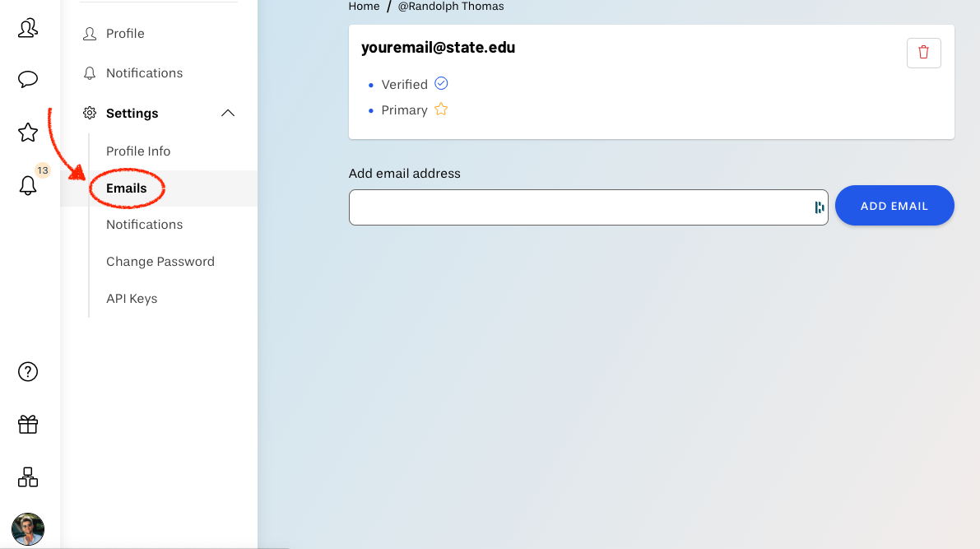Select Notifications under Settings
The image size is (980, 549).
(144, 225)
